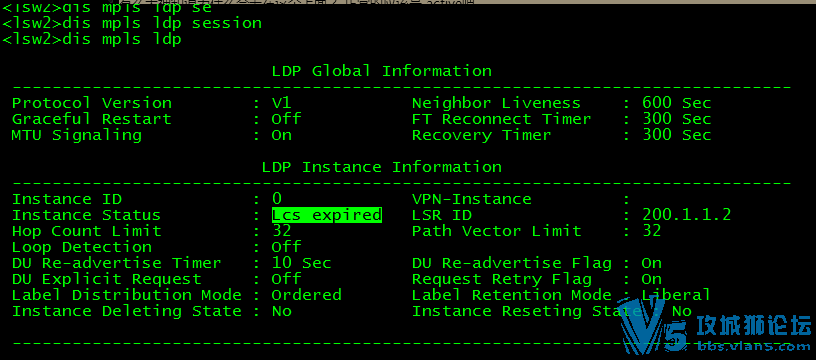Click the LSR ID value 200.1.1.2
Screen dimensions: 816x360
pos(686,214)
